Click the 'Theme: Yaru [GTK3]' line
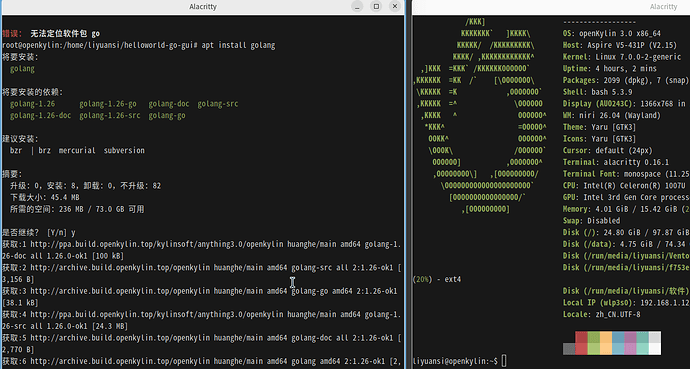Screen dimensions: 690x369 pos(599,127)
